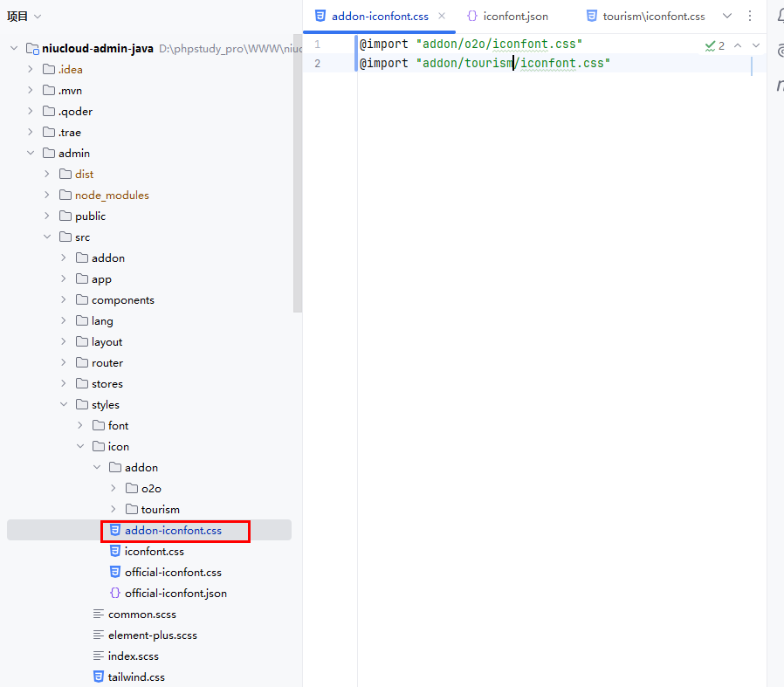Click the project tree vertical scrollbar

pyautogui.click(x=298, y=175)
